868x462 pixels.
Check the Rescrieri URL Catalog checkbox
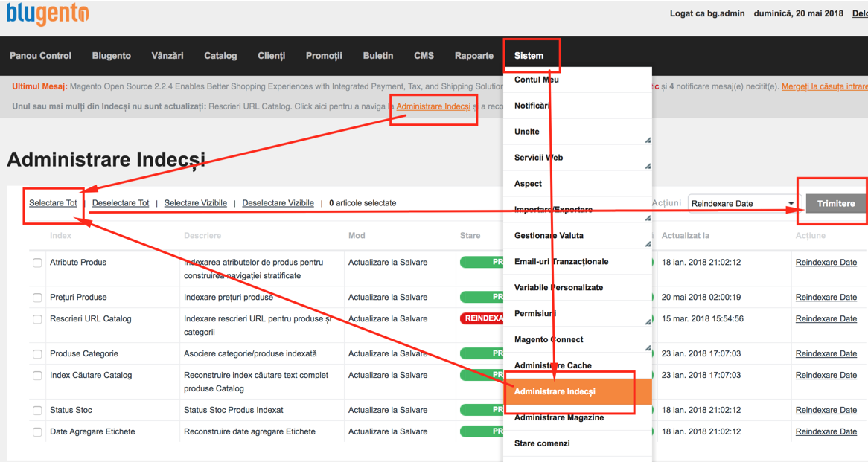37,319
